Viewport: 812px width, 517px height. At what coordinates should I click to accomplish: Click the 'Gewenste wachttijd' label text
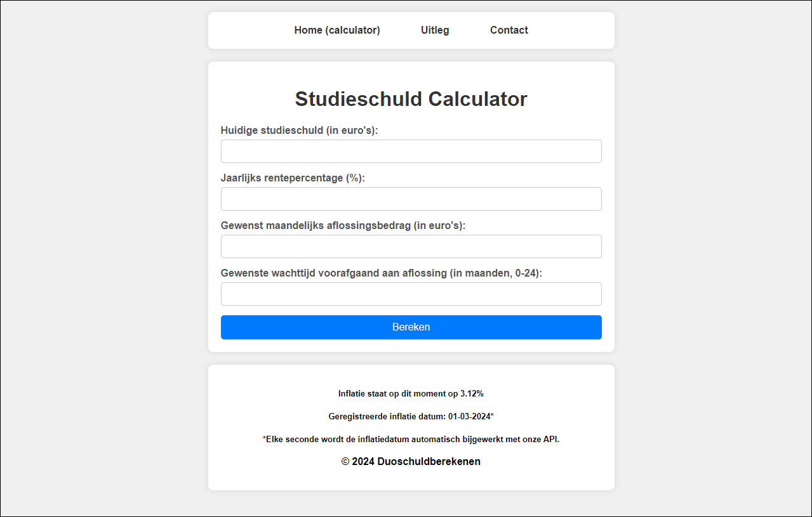pos(381,273)
